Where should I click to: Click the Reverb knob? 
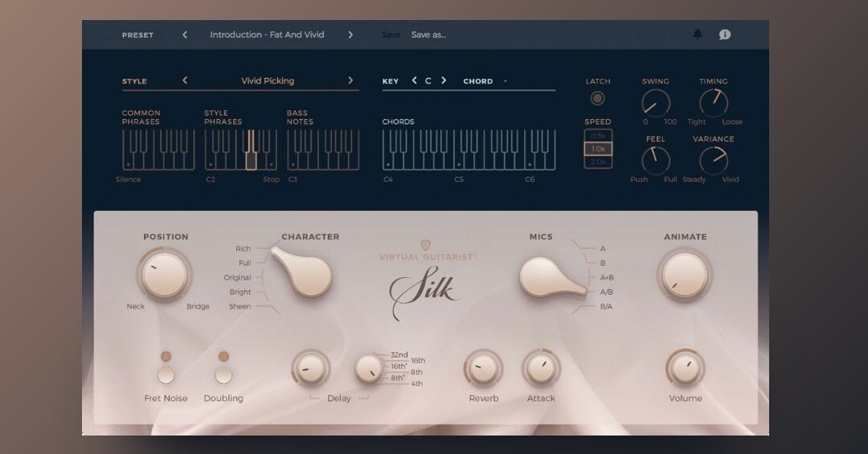(x=483, y=368)
